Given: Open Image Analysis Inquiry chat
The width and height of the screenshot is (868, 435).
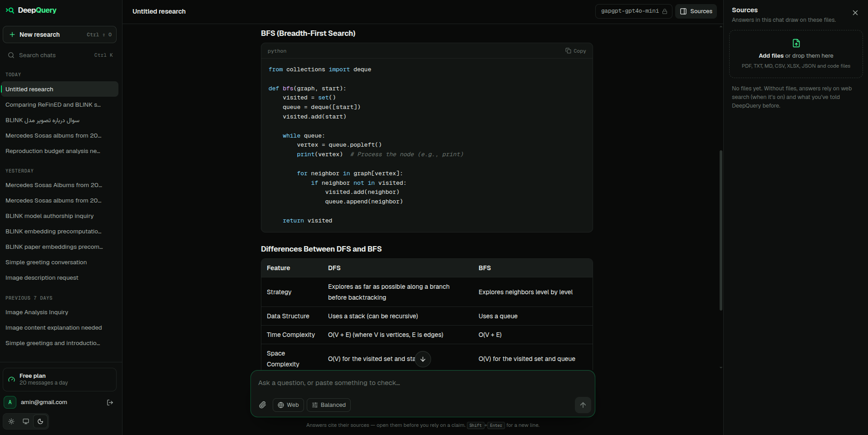Looking at the screenshot, I should pyautogui.click(x=59, y=312).
